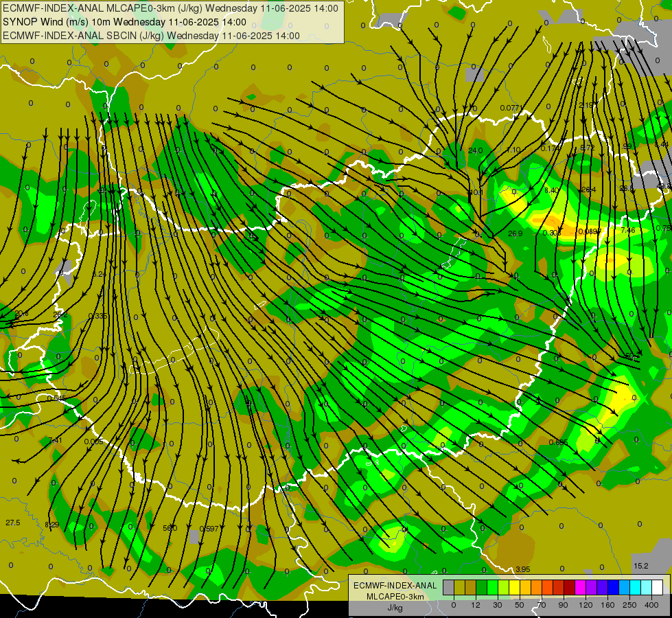The image size is (672, 618).
Task: Click the map value 0.005
Action: [93, 442]
